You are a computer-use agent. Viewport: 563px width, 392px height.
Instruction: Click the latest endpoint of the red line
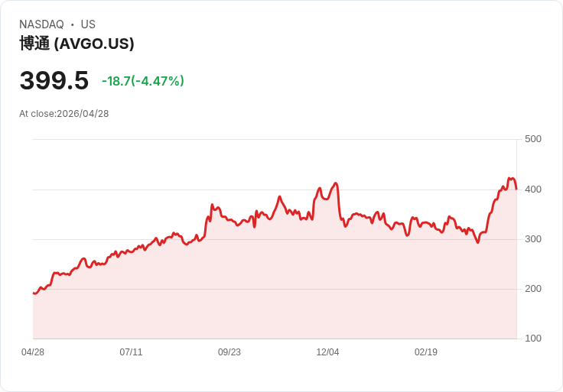click(x=516, y=189)
